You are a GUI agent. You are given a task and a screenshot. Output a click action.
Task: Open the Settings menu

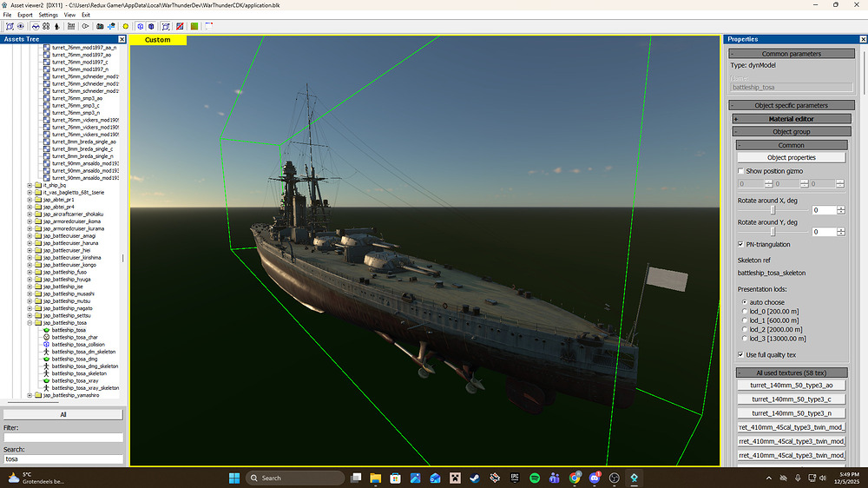pyautogui.click(x=49, y=15)
